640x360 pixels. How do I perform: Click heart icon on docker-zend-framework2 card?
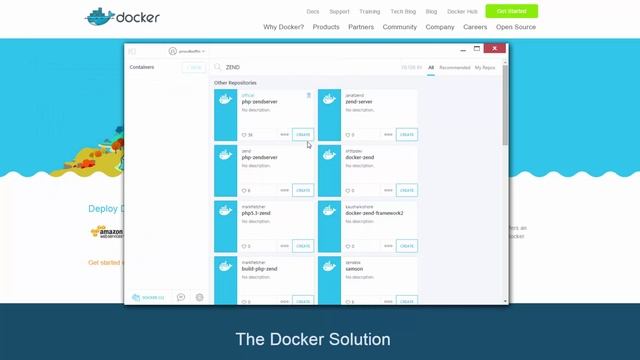click(x=348, y=246)
